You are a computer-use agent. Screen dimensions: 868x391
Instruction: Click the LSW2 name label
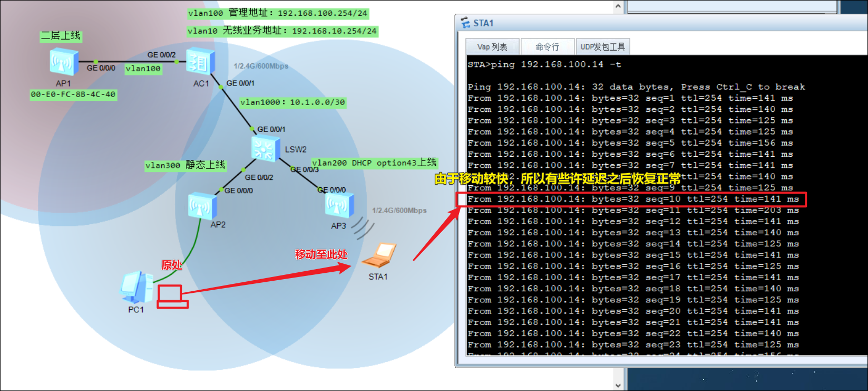[x=296, y=149]
